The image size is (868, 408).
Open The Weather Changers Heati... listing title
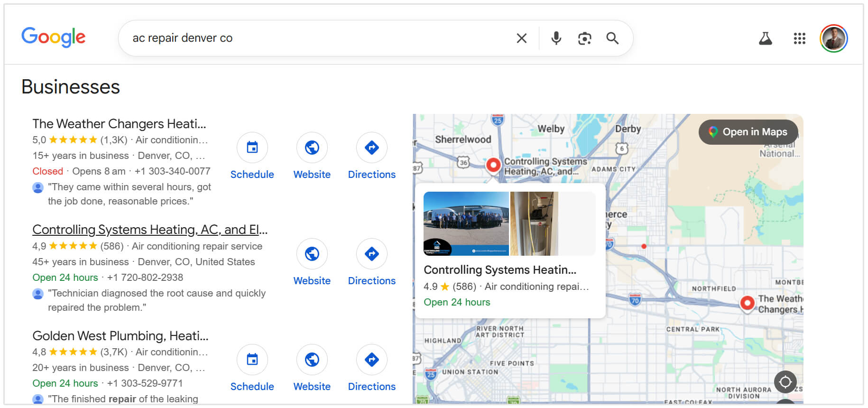[119, 124]
